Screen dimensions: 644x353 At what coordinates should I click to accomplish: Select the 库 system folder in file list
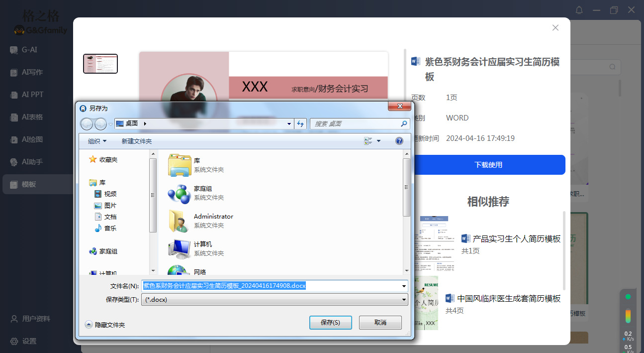point(196,165)
